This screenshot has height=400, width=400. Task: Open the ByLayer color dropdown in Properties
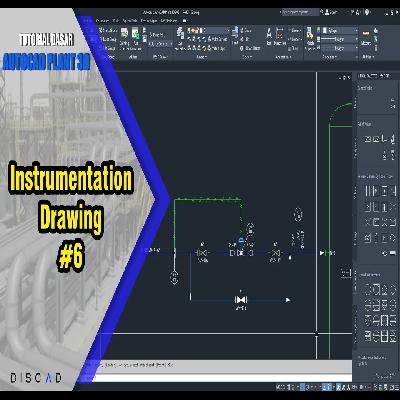tap(340, 31)
